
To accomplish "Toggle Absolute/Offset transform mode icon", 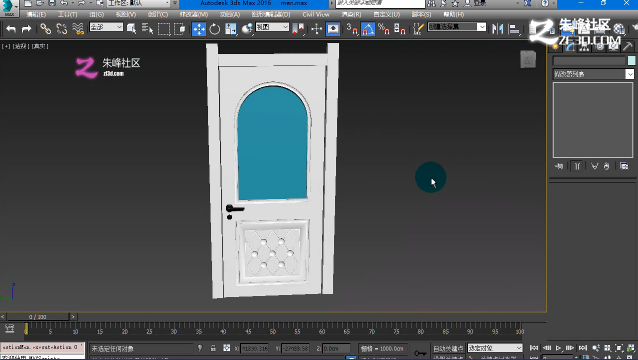I will click(227, 348).
